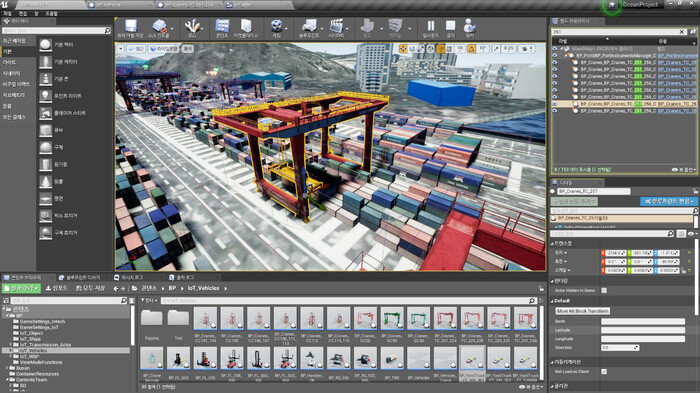This screenshot has width=700, height=393.
Task: Click Move Hit Block Transform button
Action: (583, 311)
